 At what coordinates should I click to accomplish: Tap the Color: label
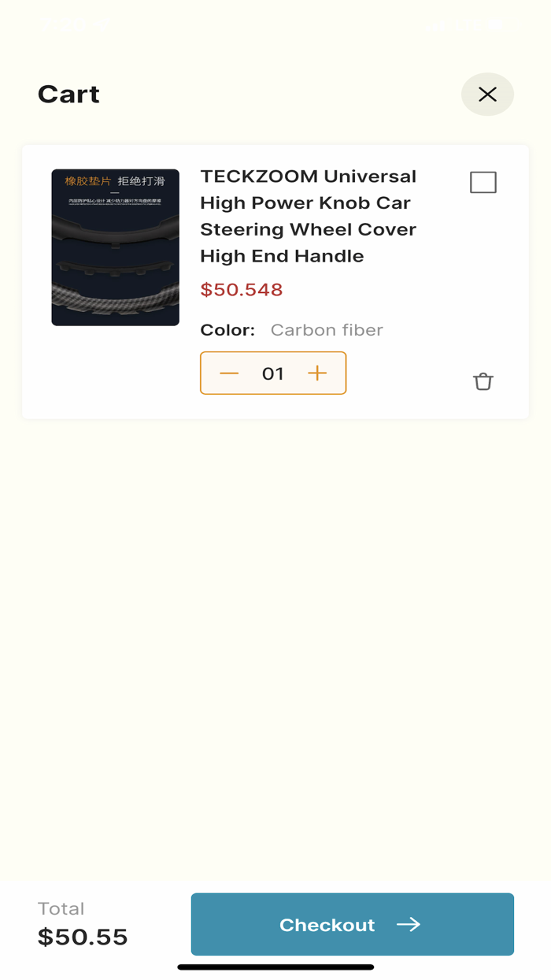point(227,330)
